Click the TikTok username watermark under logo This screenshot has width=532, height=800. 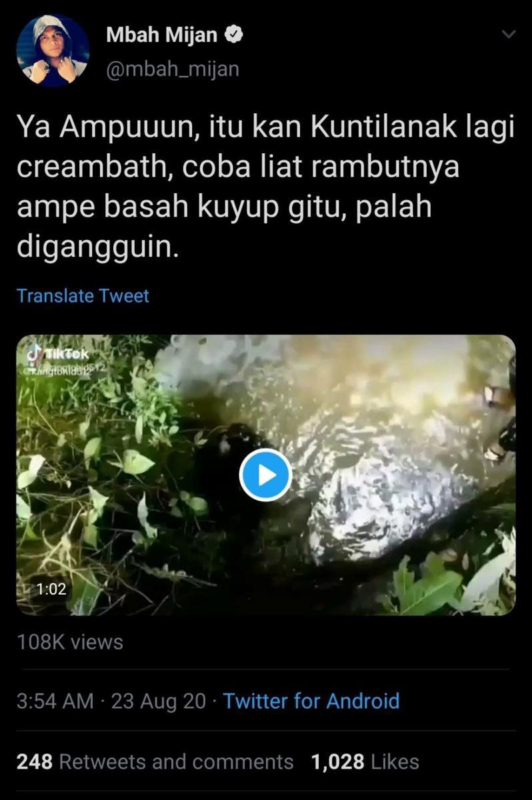tap(63, 369)
